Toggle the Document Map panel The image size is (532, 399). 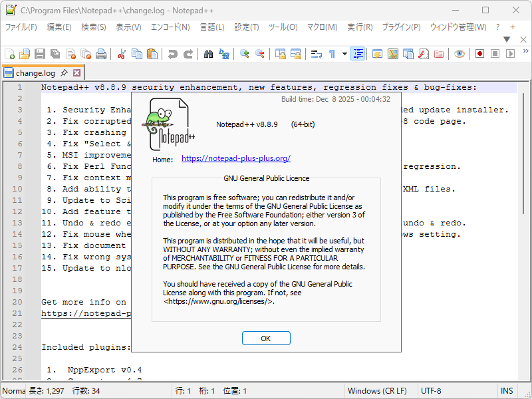(393, 54)
